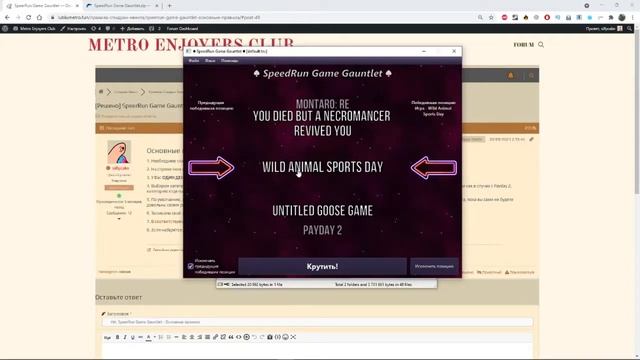The image size is (640, 360).
Task: Click Добавить in the admin bar
Action: 132,29
